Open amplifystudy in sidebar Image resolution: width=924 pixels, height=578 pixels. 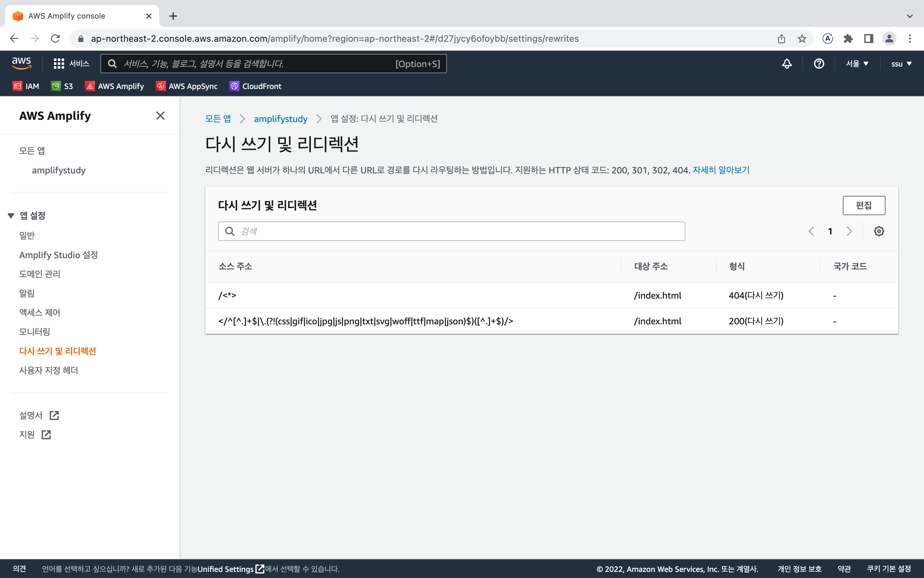pyautogui.click(x=59, y=170)
